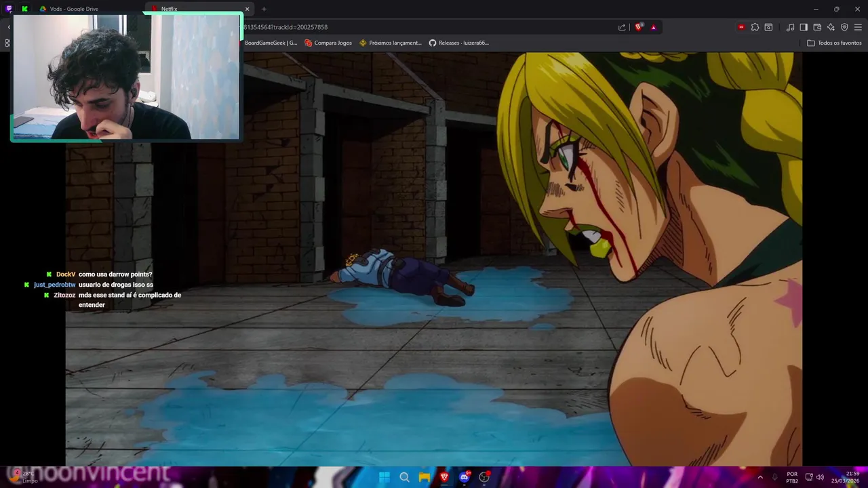Click the red fast-forward extension icon

click(x=741, y=27)
